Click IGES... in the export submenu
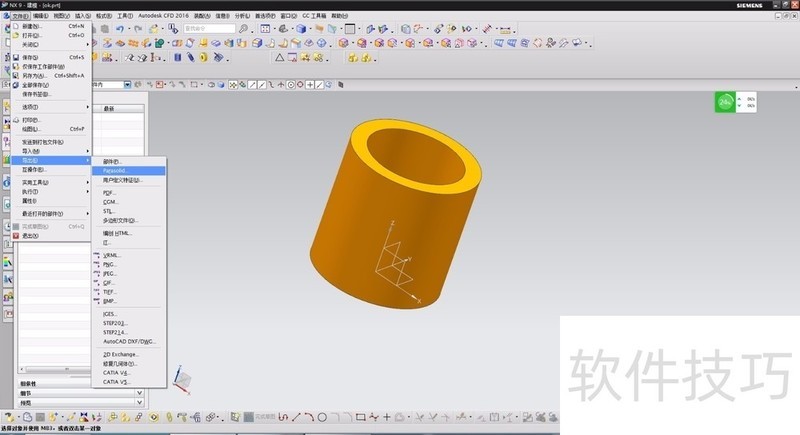Screen dimensions: 800x435 click(x=110, y=313)
